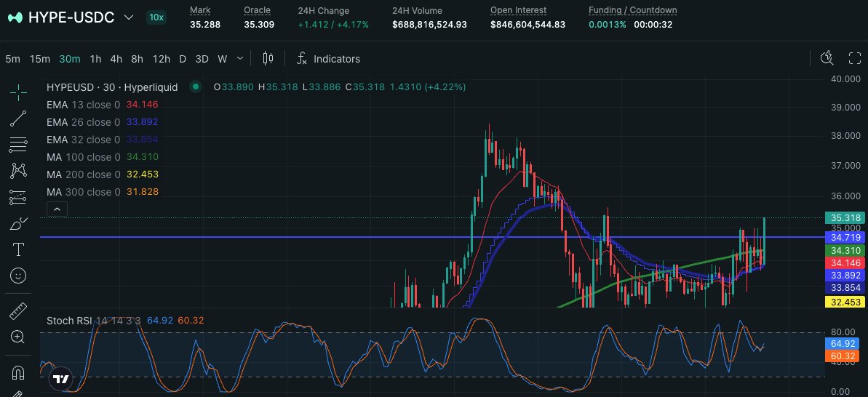Enter fullscreen chart mode

click(x=855, y=59)
